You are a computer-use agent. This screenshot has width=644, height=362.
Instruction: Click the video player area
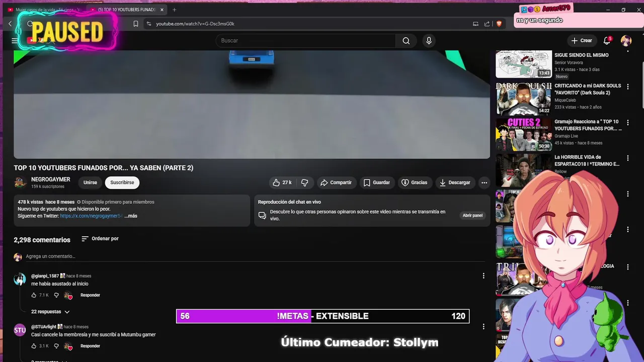(x=252, y=104)
